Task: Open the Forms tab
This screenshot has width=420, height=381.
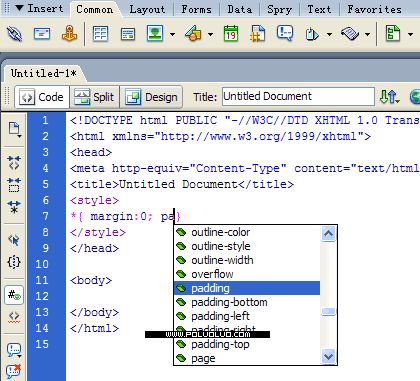Action: (x=196, y=9)
